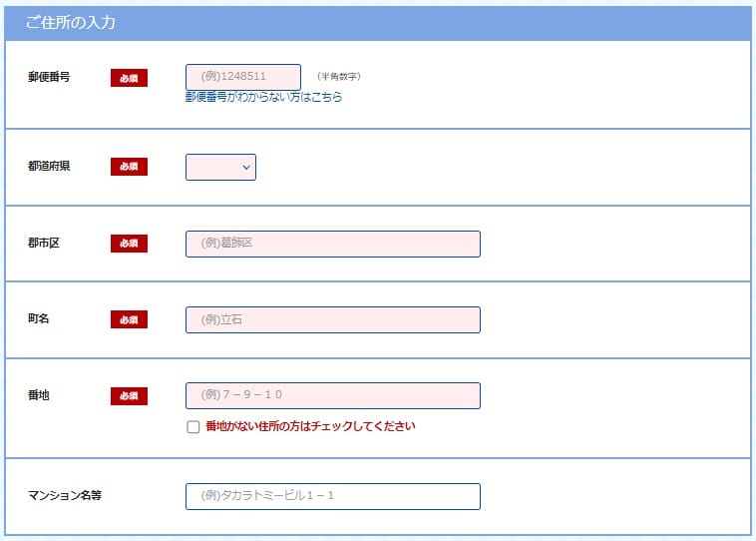Viewport: 756px width, 541px height.
Task: Click 番地がない住所の方はチェックしてください text
Action: (x=310, y=426)
